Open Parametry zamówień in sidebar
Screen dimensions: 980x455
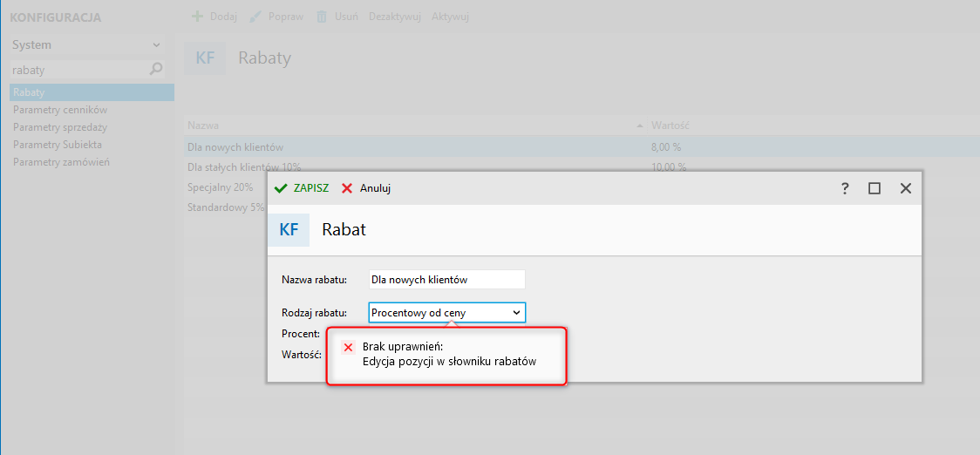(61, 162)
